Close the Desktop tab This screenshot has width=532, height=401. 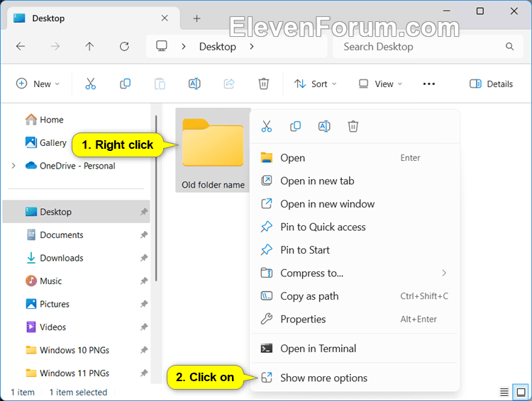(x=165, y=18)
